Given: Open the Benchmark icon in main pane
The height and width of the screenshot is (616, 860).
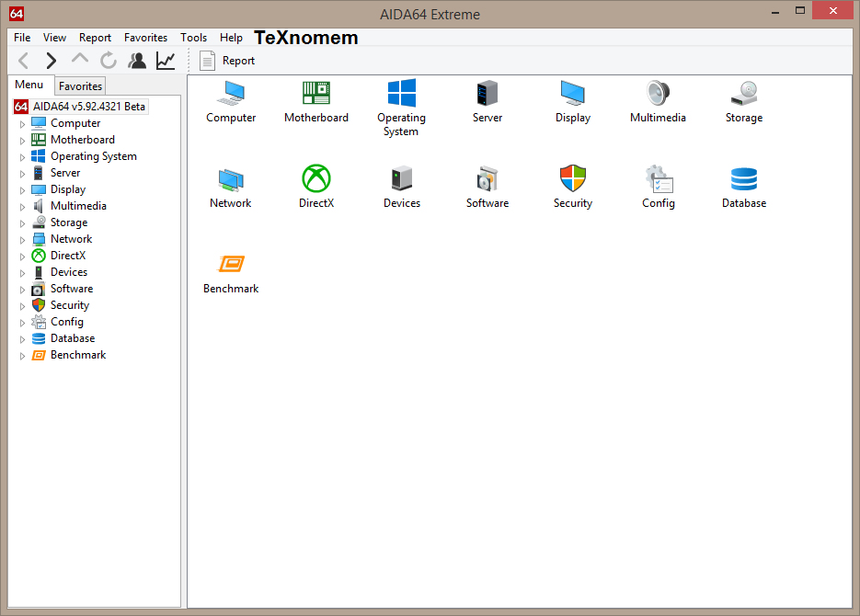Looking at the screenshot, I should (231, 264).
